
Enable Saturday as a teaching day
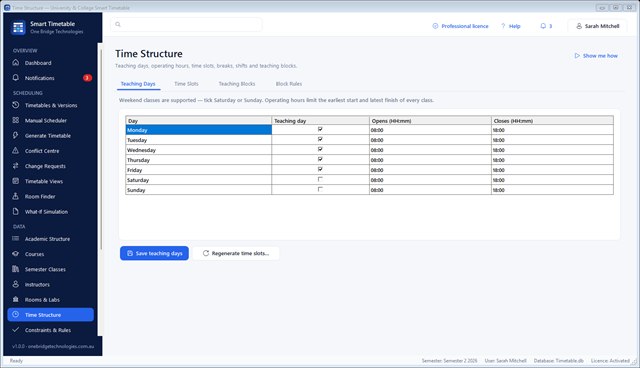[x=320, y=180]
